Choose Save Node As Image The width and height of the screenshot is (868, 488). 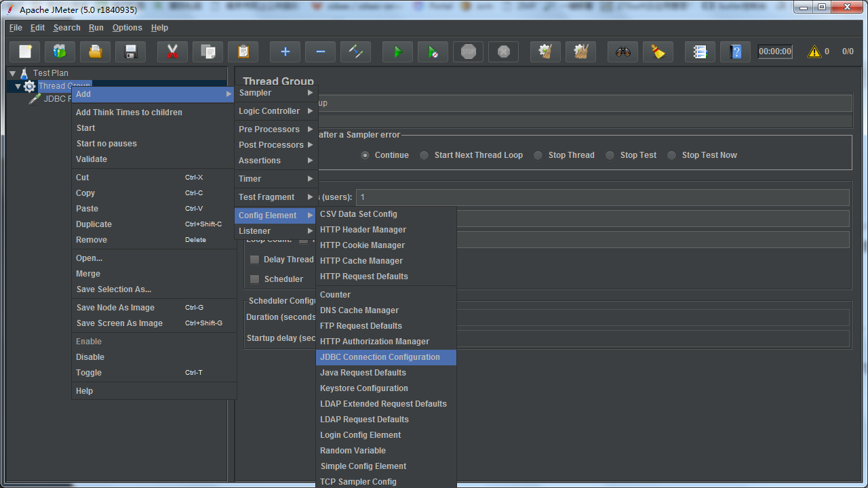click(x=153, y=308)
